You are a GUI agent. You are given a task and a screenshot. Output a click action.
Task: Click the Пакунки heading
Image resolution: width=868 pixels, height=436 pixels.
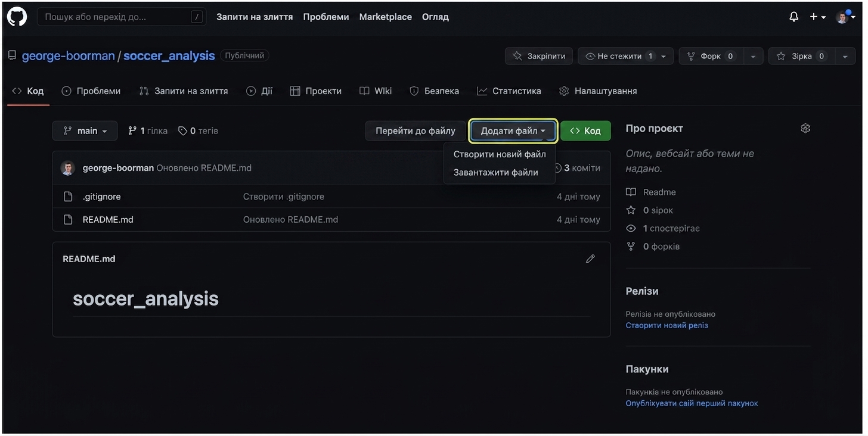pos(647,369)
